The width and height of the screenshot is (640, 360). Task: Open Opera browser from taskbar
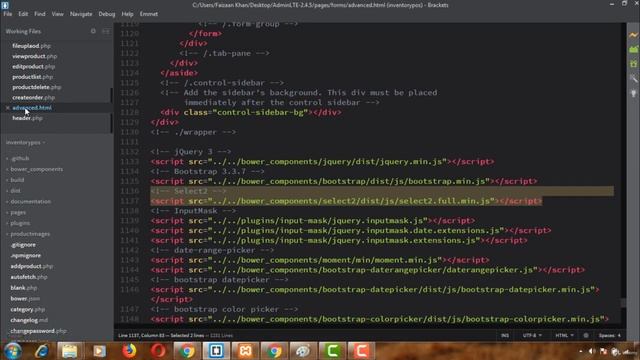click(158, 351)
